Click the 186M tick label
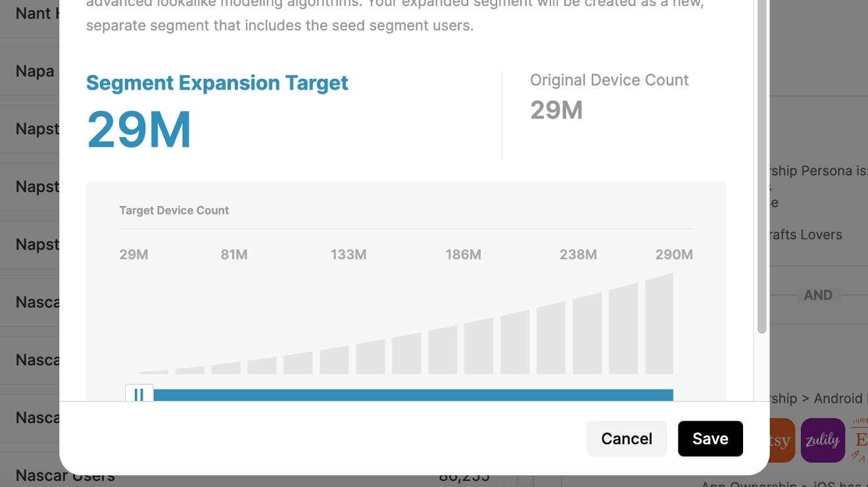 pyautogui.click(x=463, y=255)
